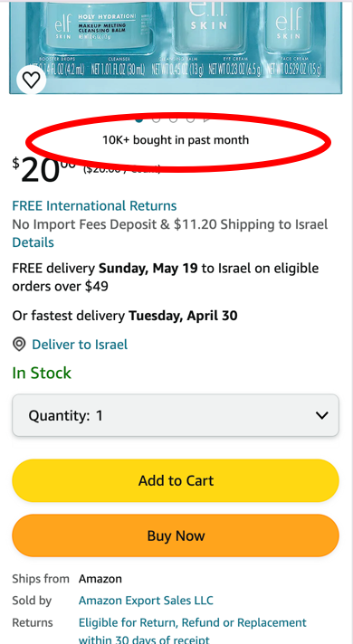The height and width of the screenshot is (644, 353).
Task: Select the fourth image carousel dot
Action: click(x=191, y=119)
